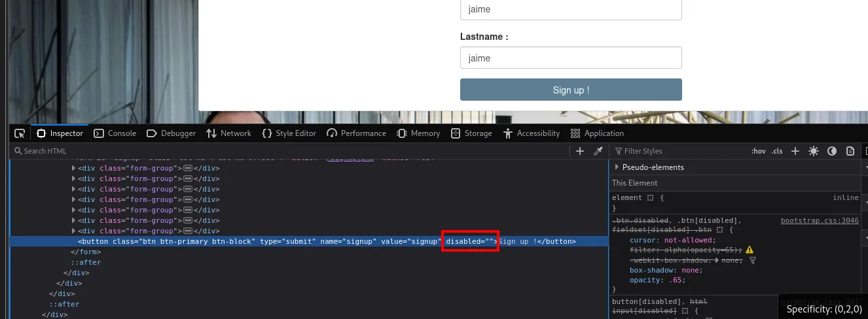The height and width of the screenshot is (319, 868).
Task: Click the "Sign up !" button on the page
Action: 571,90
